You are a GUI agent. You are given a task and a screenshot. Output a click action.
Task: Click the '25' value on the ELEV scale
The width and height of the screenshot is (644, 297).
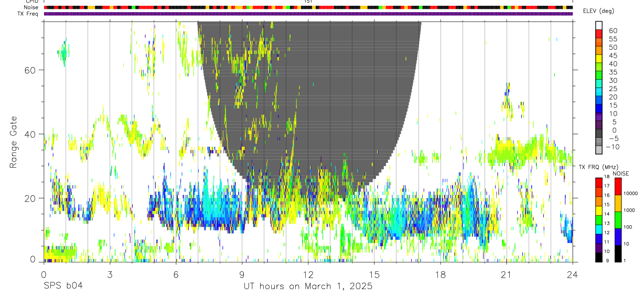(x=613, y=89)
